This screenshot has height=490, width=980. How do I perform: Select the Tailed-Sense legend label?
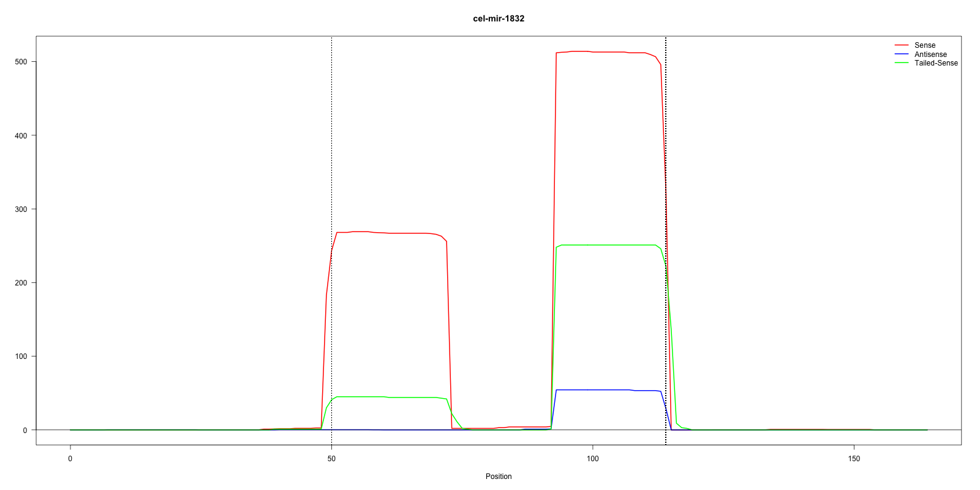pyautogui.click(x=936, y=63)
